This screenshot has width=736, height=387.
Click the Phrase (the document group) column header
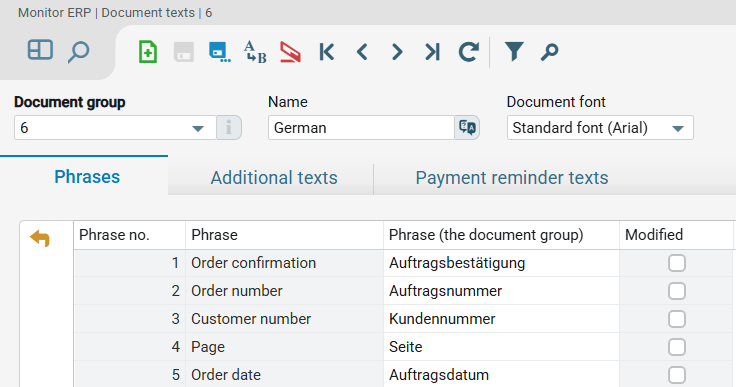501,235
